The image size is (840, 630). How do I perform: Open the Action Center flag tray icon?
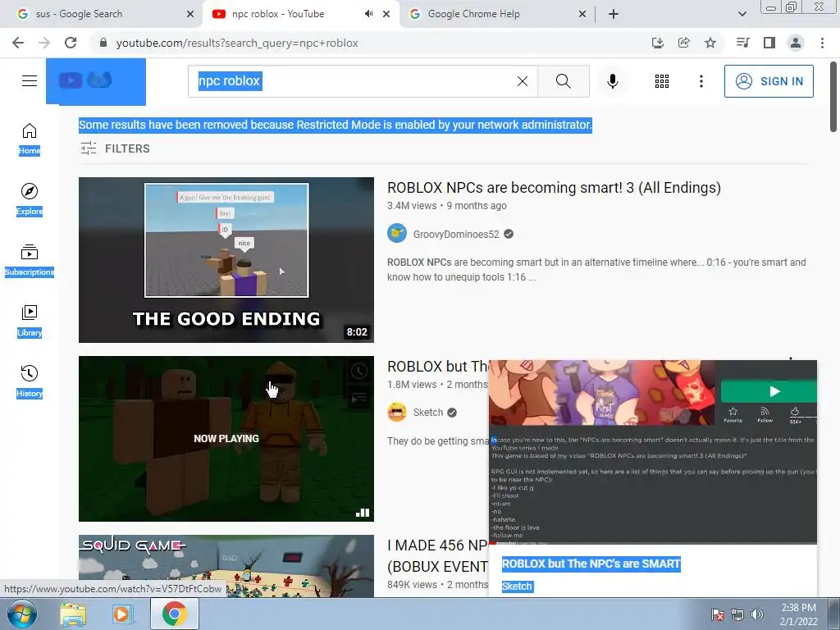click(x=718, y=614)
